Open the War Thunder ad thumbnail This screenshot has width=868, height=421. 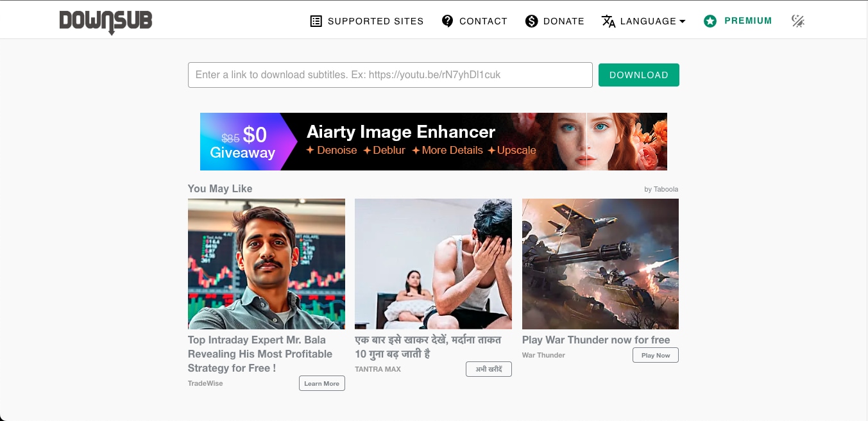point(600,264)
